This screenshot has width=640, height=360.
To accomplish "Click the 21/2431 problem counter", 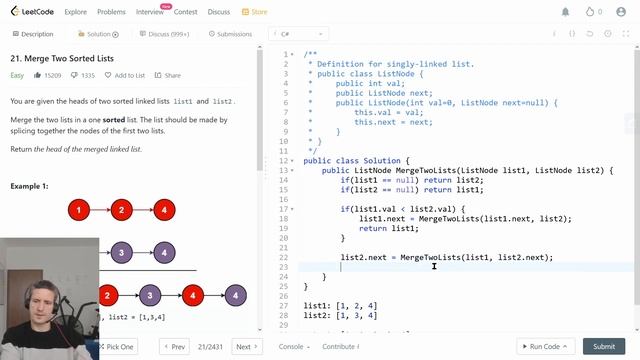I will coord(210,347).
